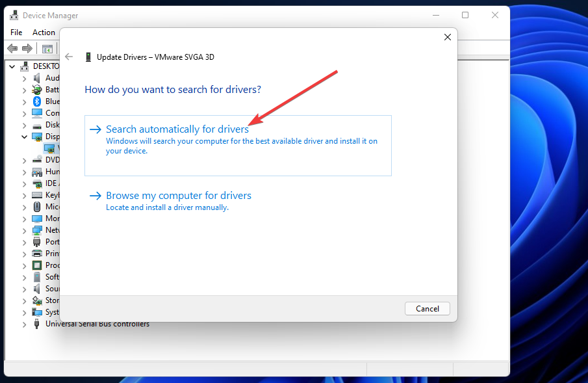Click the Mice mouse icon in tree
The width and height of the screenshot is (588, 383).
[x=37, y=207]
